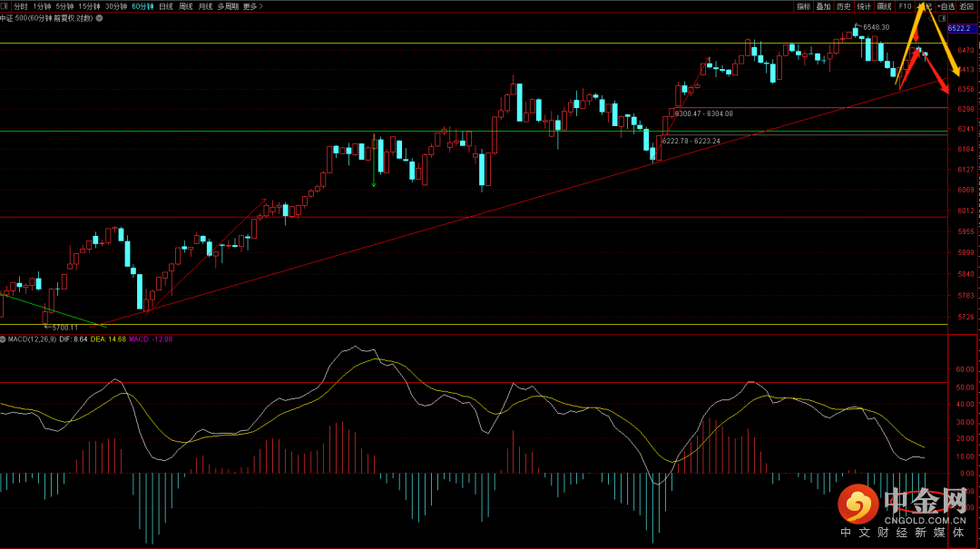Select the 15分钟 period tab

point(89,6)
